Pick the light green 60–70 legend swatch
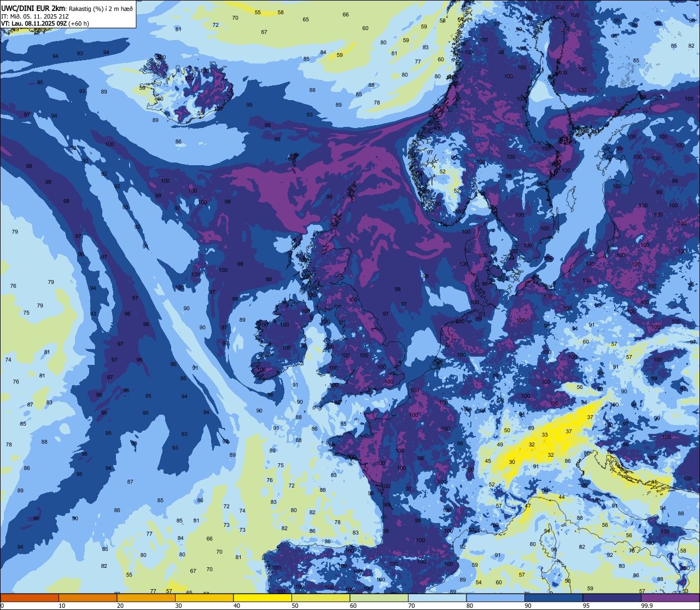700x610 pixels. coord(379,597)
